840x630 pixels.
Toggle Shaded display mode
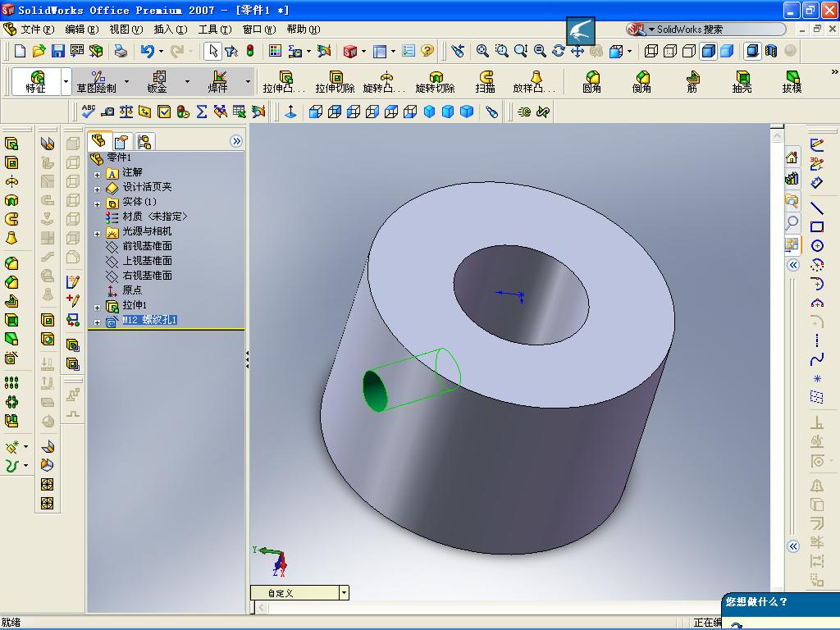[727, 51]
